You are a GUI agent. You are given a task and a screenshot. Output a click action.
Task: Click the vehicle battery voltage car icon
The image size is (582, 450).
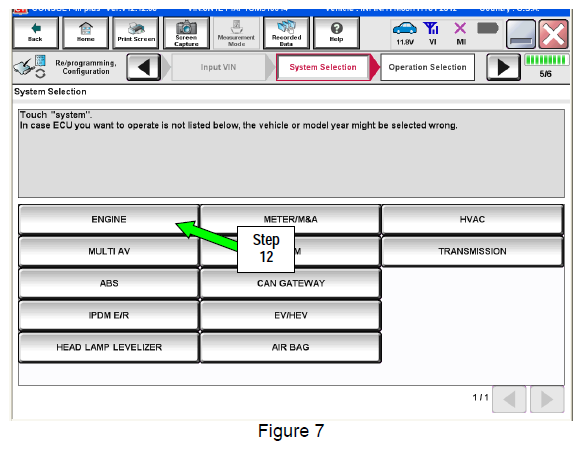point(405,29)
